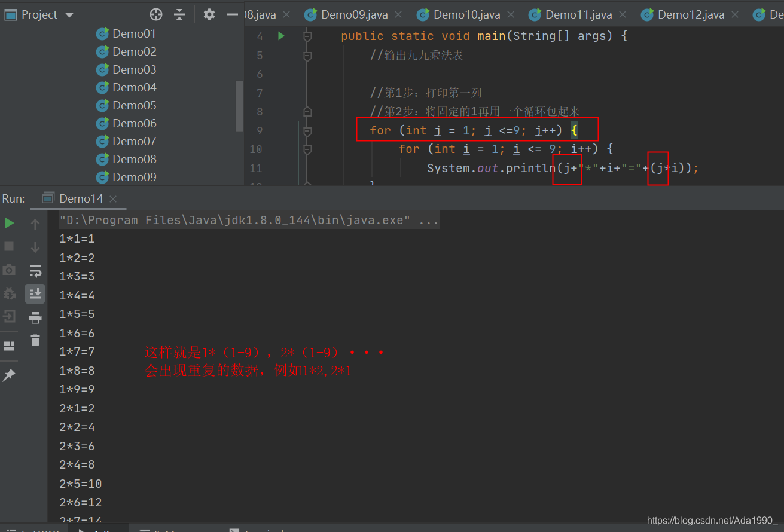
Task: Click the camera dump threads icon
Action: click(x=10, y=270)
